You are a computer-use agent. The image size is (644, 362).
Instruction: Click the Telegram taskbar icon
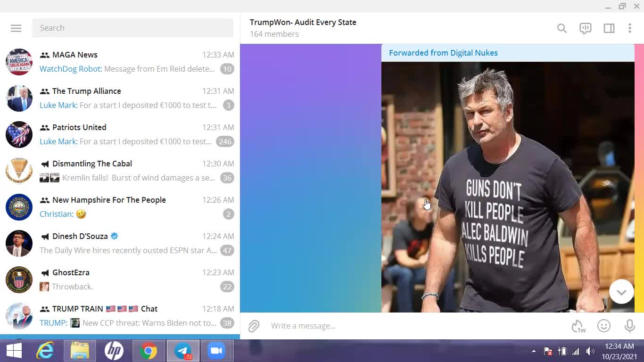(182, 351)
